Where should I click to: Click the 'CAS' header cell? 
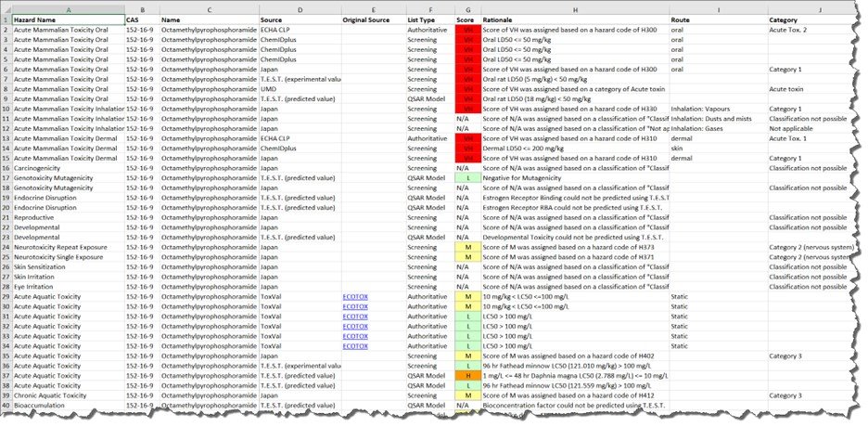pyautogui.click(x=143, y=19)
